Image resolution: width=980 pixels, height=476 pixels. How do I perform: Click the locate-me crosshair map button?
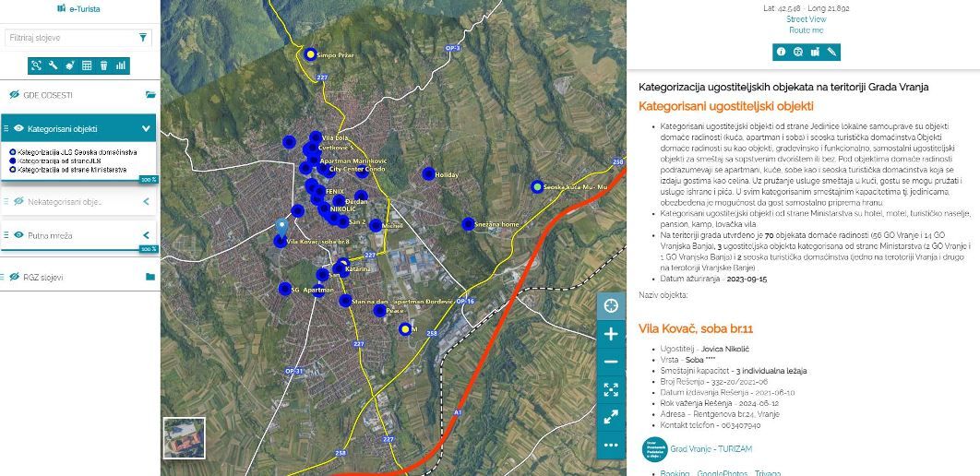[x=610, y=306]
